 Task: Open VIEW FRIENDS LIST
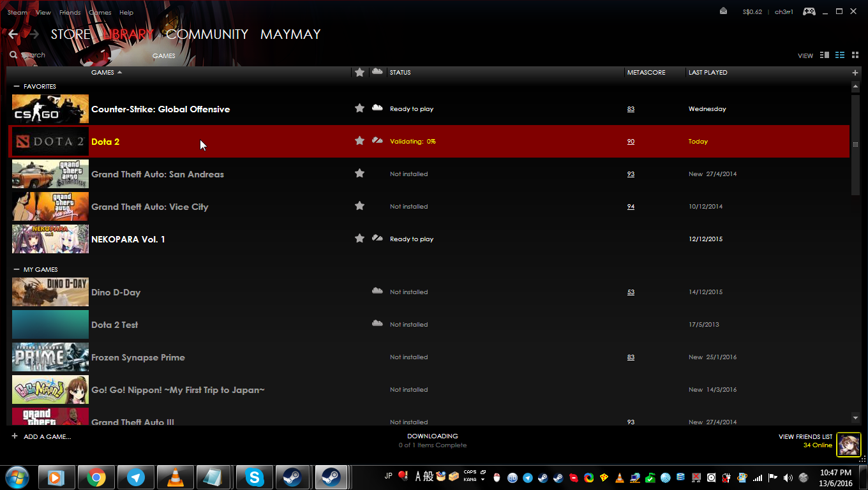pyautogui.click(x=805, y=437)
